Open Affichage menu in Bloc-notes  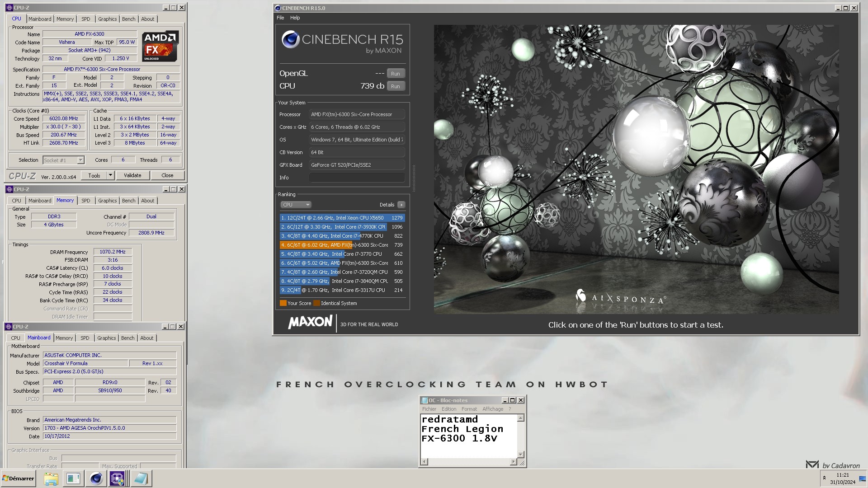pyautogui.click(x=493, y=409)
